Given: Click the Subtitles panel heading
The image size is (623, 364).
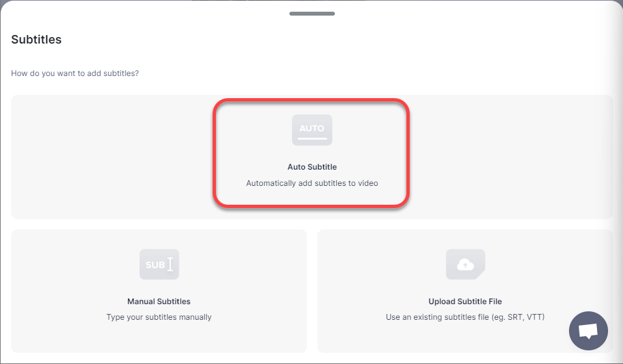Looking at the screenshot, I should (x=36, y=40).
